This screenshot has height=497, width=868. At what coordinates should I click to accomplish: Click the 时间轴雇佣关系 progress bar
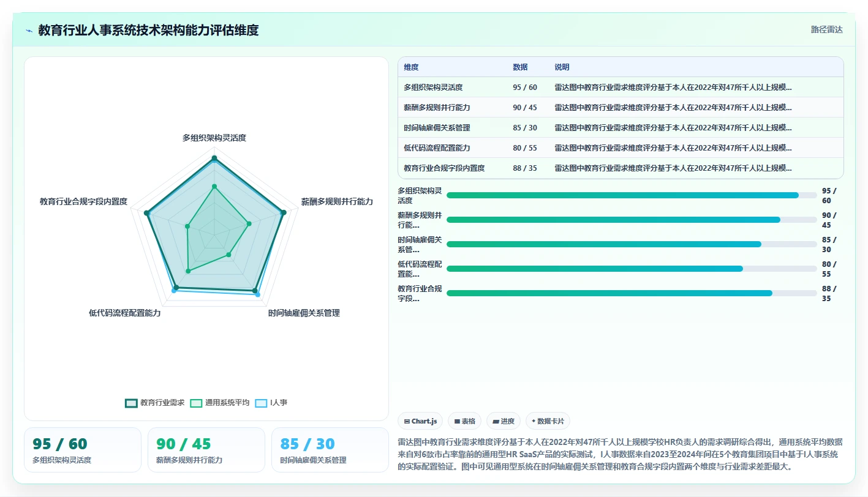[x=632, y=244]
